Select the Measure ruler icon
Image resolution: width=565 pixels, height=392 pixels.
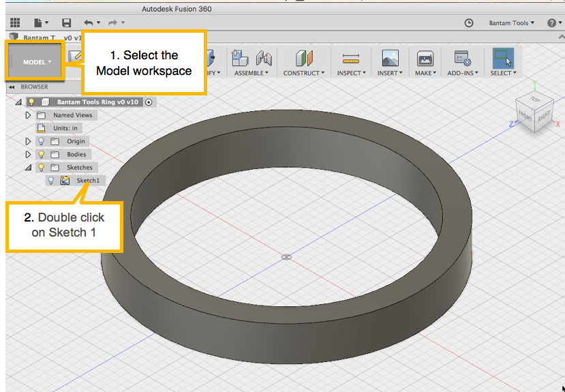[351, 59]
